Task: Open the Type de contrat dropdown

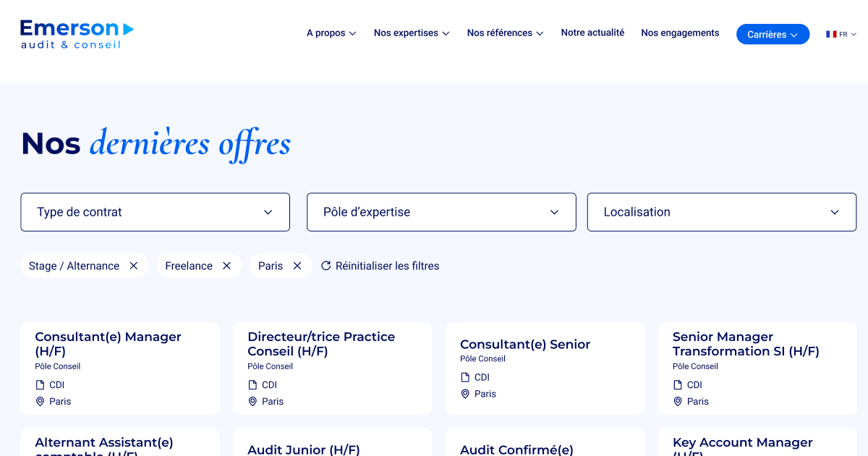Action: click(x=155, y=211)
